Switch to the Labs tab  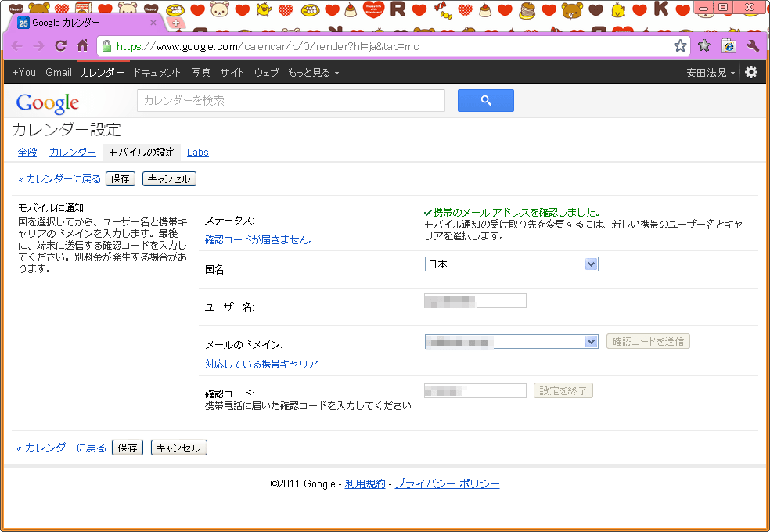pos(197,152)
